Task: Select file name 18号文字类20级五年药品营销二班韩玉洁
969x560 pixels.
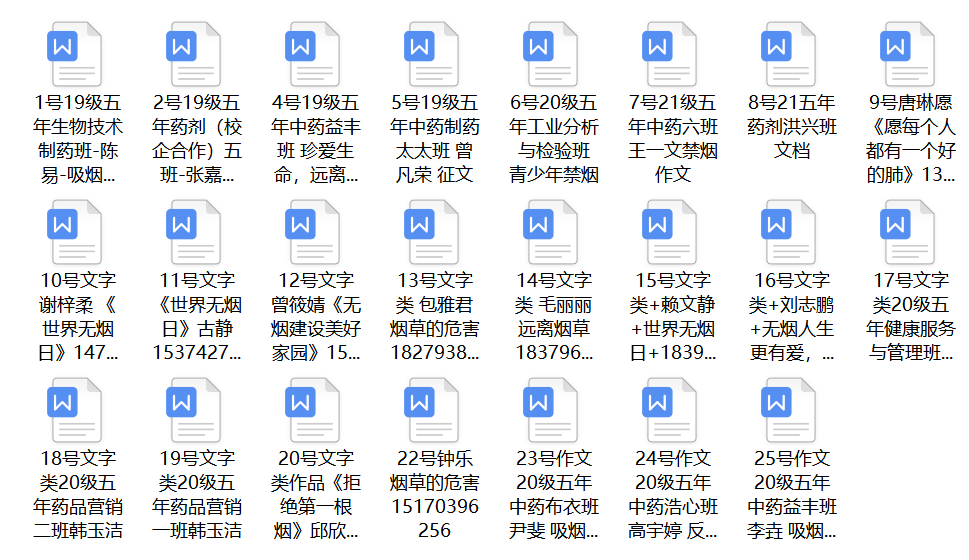Action: pyautogui.click(x=78, y=494)
